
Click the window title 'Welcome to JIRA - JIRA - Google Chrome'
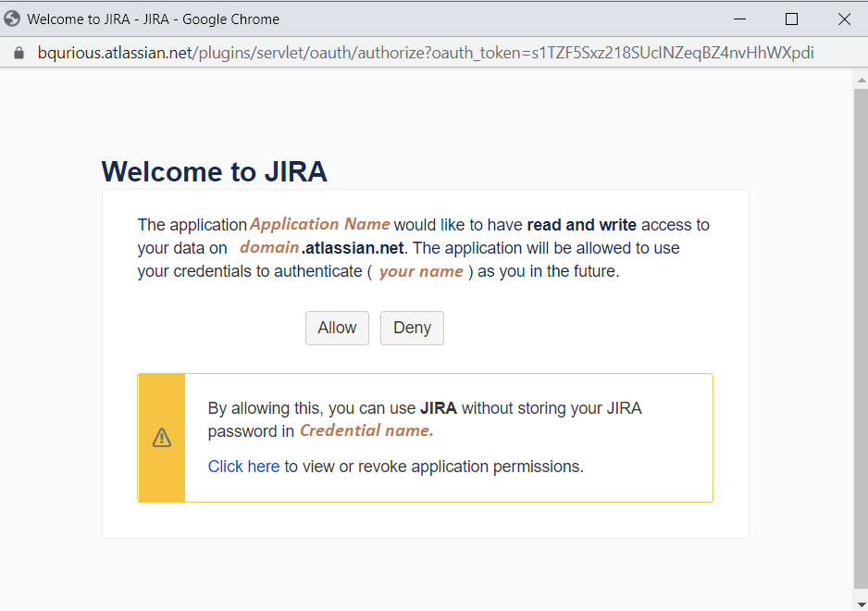154,19
